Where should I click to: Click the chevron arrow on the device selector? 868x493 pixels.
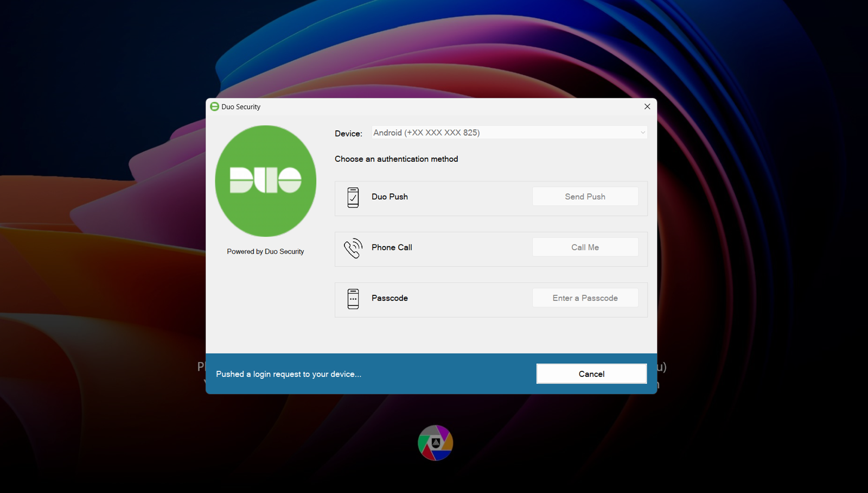(x=642, y=132)
